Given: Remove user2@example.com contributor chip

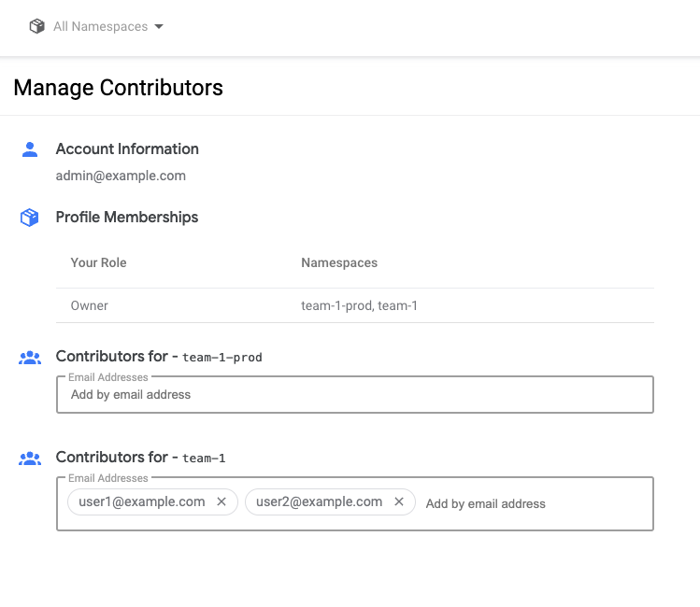Looking at the screenshot, I should (x=399, y=501).
